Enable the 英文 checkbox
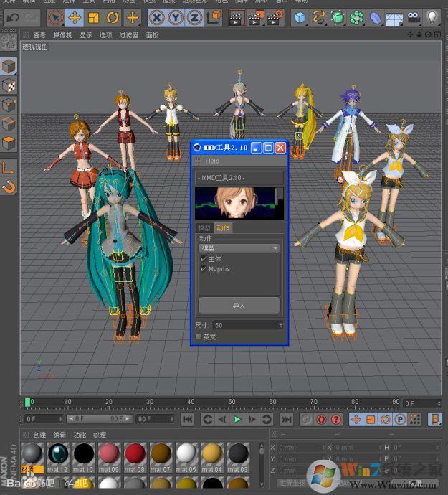Viewport: 448px width, 495px height. pos(199,336)
